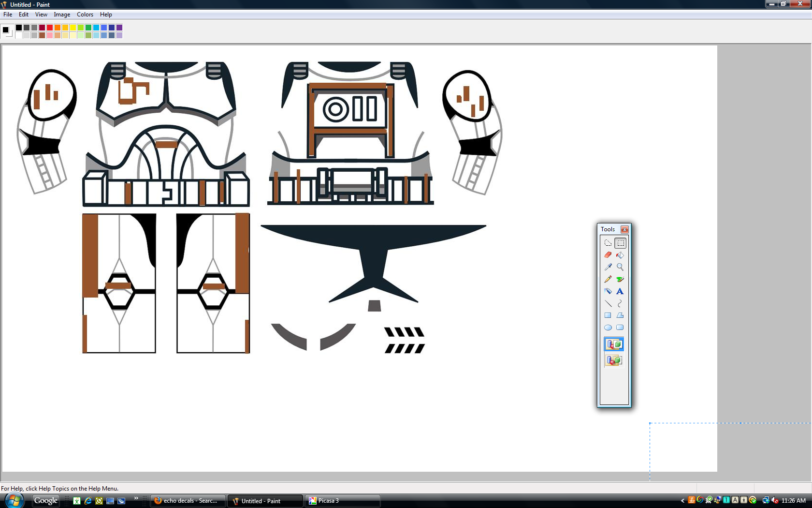Select the Text tool
The image size is (812, 508).
pos(620,291)
